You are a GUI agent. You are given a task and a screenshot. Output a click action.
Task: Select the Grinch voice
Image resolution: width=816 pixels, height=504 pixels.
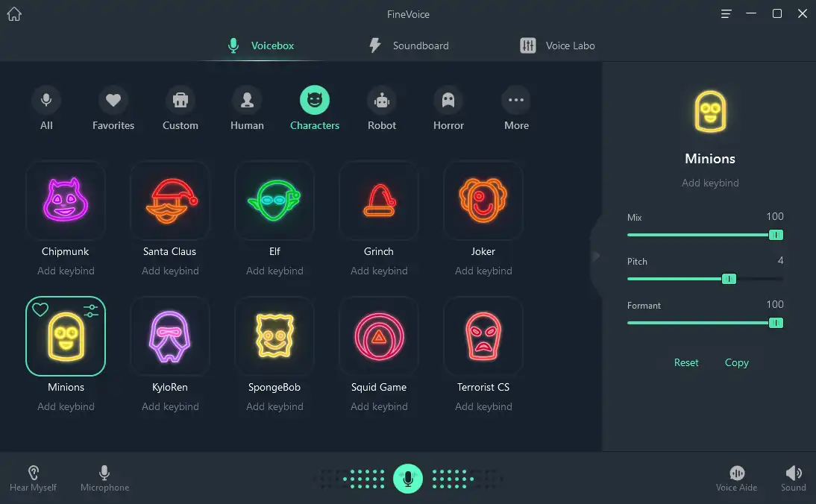(379, 201)
